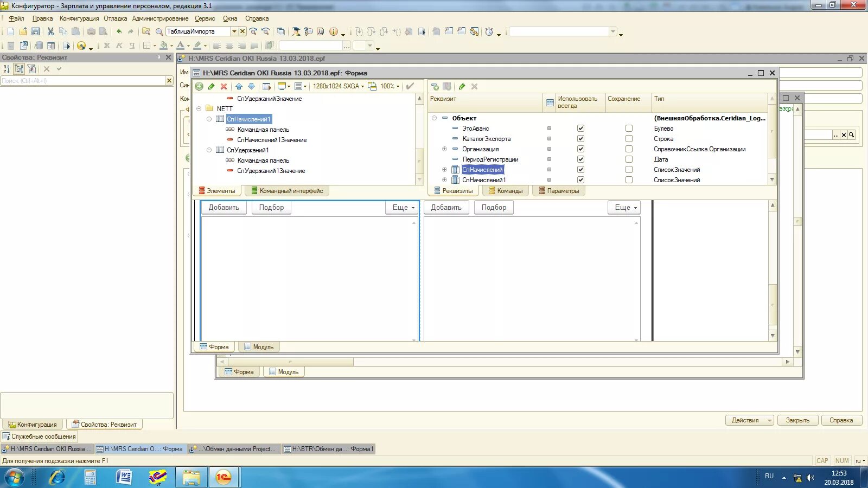Move the form element down
The image size is (868, 488).
(x=251, y=86)
